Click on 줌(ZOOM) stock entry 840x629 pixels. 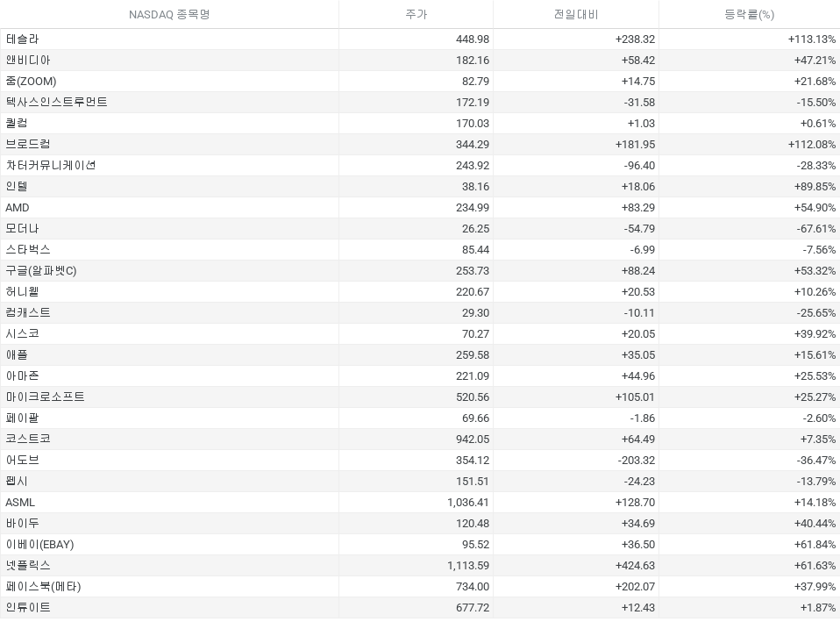click(31, 82)
